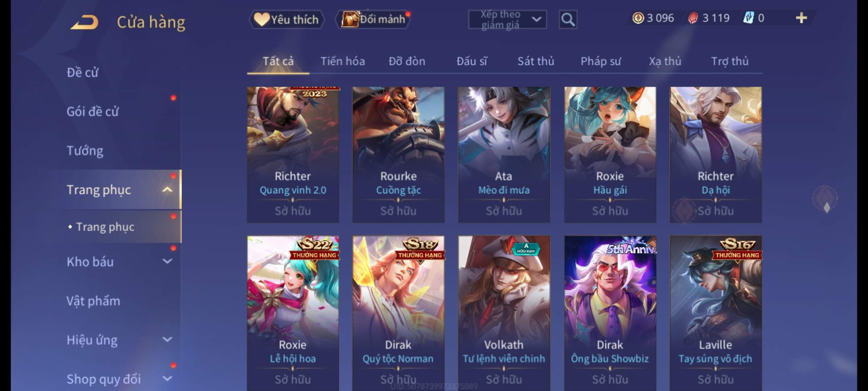Image resolution: width=868 pixels, height=391 pixels.
Task: Open the Tướng sidebar menu
Action: click(x=85, y=151)
